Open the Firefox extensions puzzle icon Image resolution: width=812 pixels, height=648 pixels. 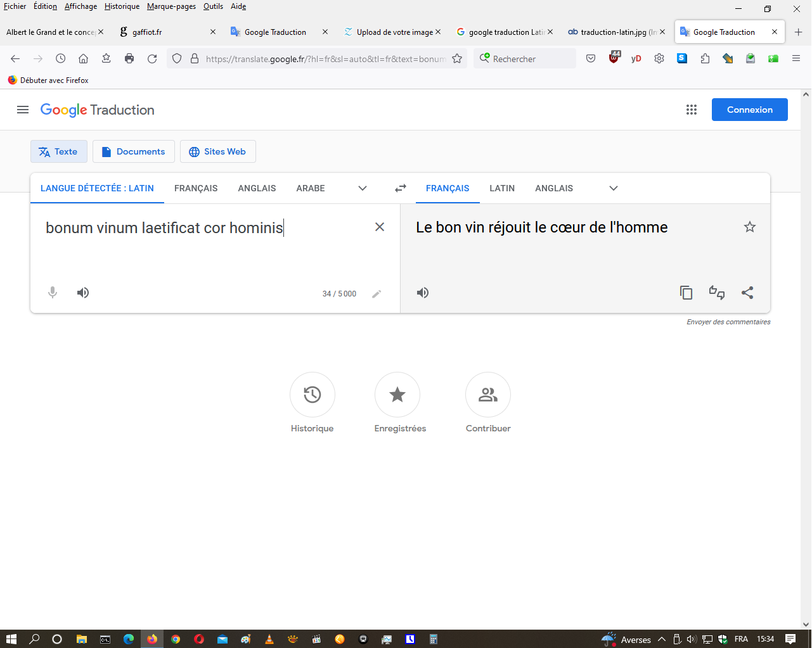(705, 59)
